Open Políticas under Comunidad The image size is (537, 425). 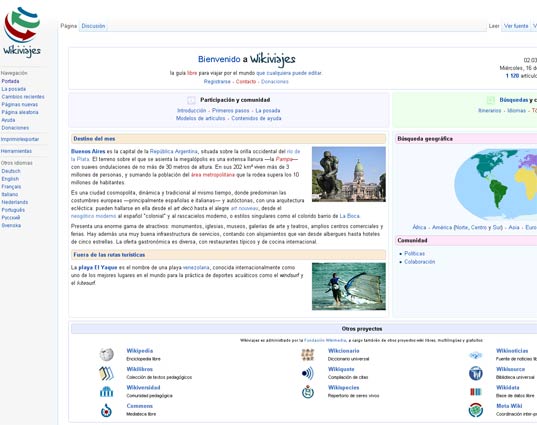[x=414, y=253]
